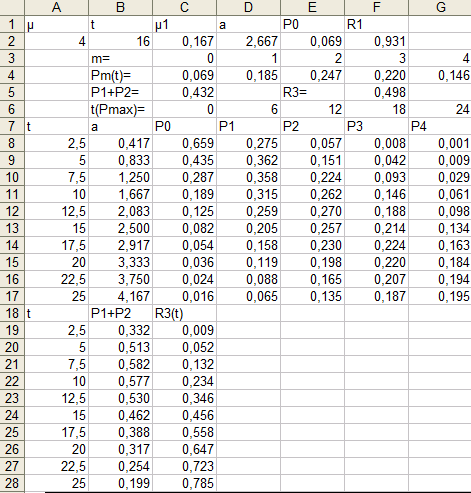Click cell B26 with value 0,317
Screen dimensions: 471x493
click(x=120, y=449)
